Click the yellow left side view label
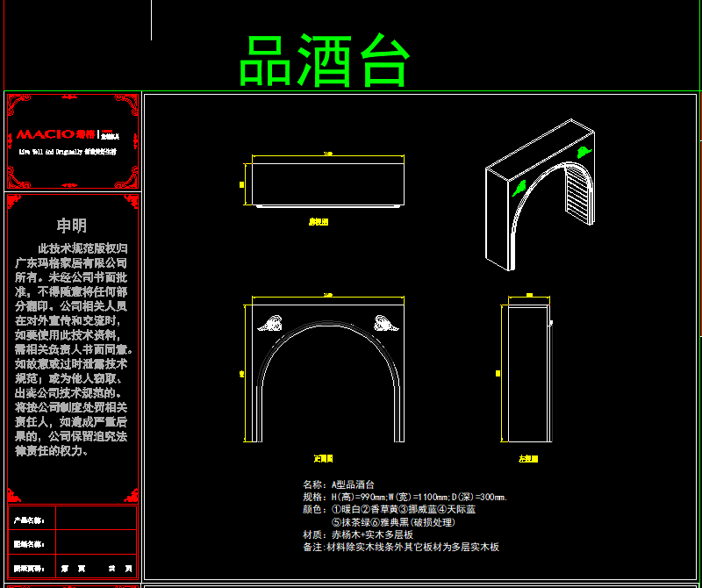Screen dimensions: 702x588 click(x=528, y=458)
